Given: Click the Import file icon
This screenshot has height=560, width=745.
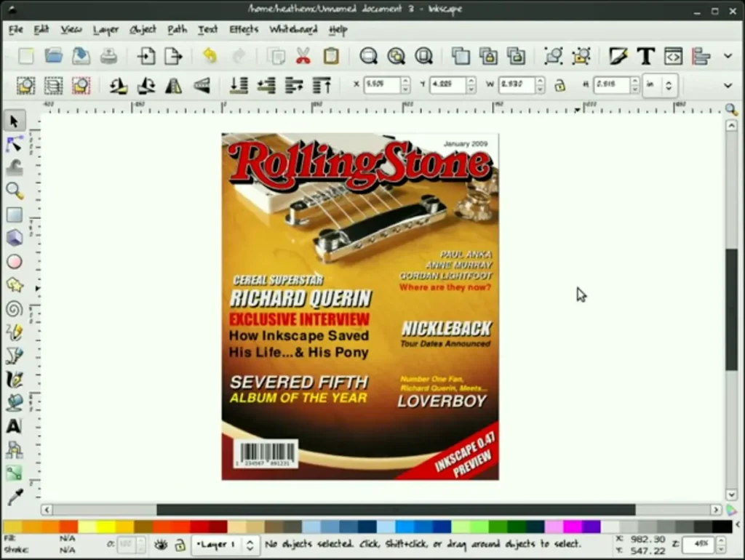Looking at the screenshot, I should pos(146,56).
